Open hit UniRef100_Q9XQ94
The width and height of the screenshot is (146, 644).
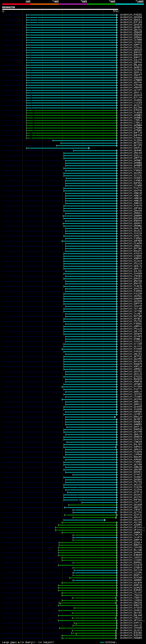pos(131,17)
